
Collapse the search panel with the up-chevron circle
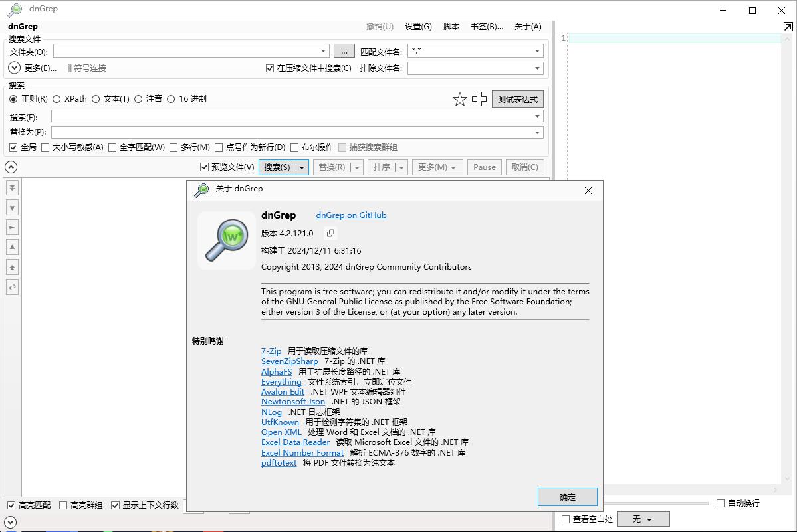point(11,167)
